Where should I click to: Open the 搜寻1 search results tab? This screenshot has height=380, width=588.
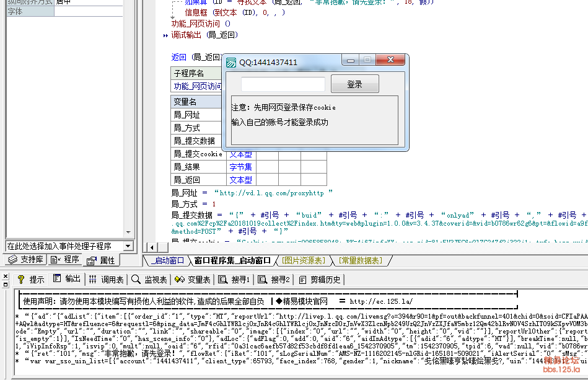point(234,280)
